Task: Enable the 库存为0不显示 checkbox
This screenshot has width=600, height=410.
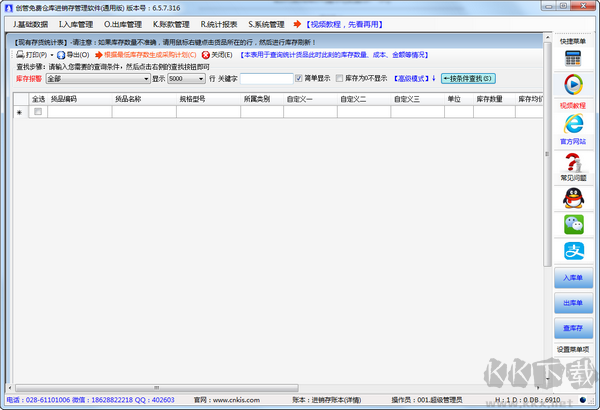Action: 339,78
